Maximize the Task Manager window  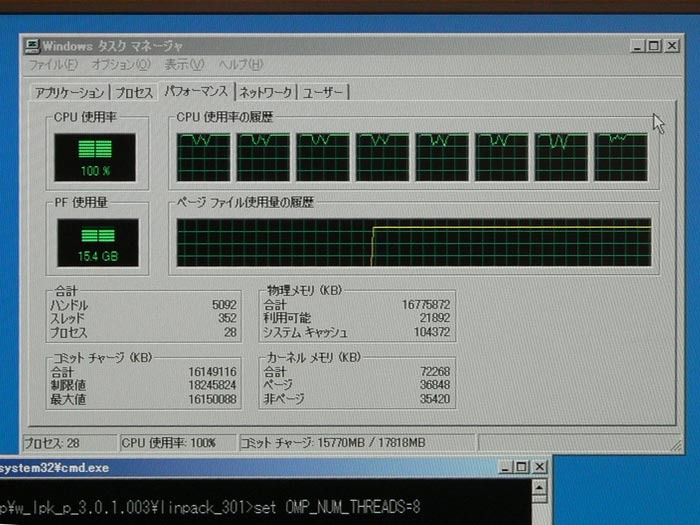(654, 46)
